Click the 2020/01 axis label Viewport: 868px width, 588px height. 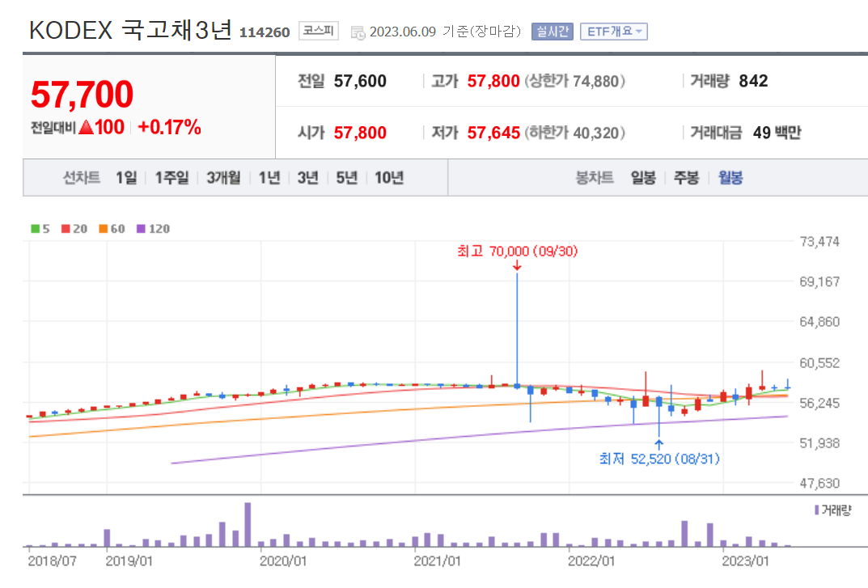pyautogui.click(x=283, y=561)
